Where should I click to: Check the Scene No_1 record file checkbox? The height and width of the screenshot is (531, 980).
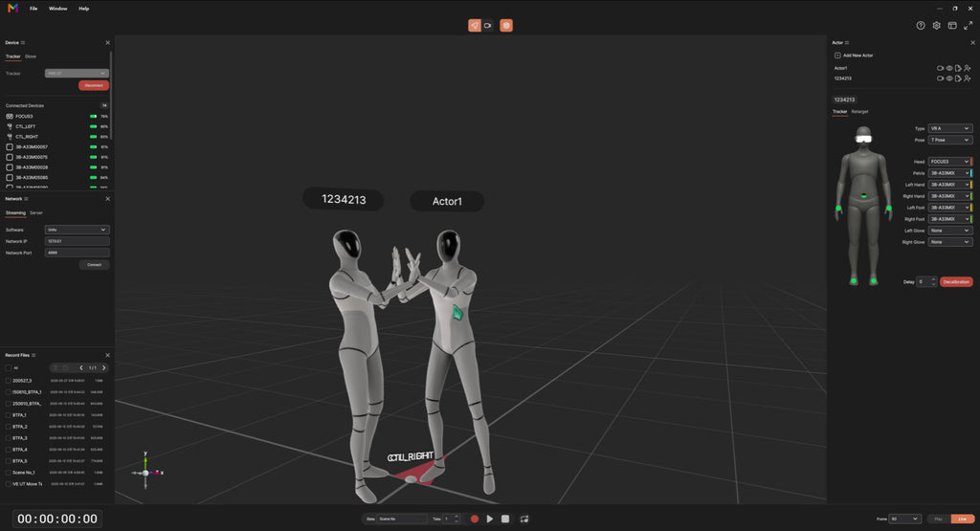(8, 473)
